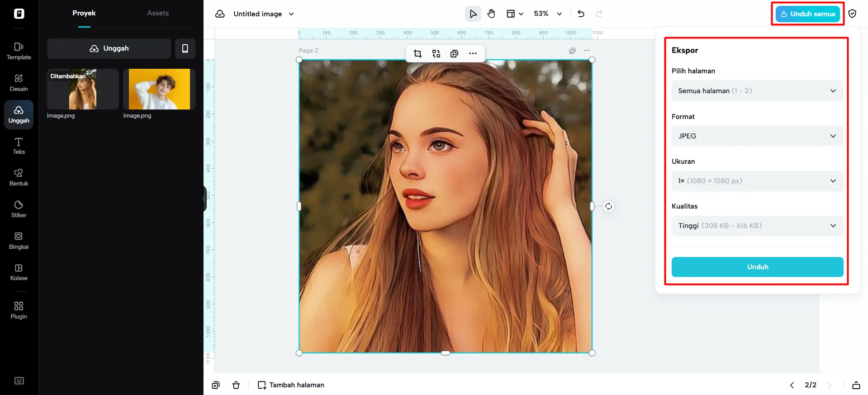Open the Bingkai frames panel

(19, 241)
